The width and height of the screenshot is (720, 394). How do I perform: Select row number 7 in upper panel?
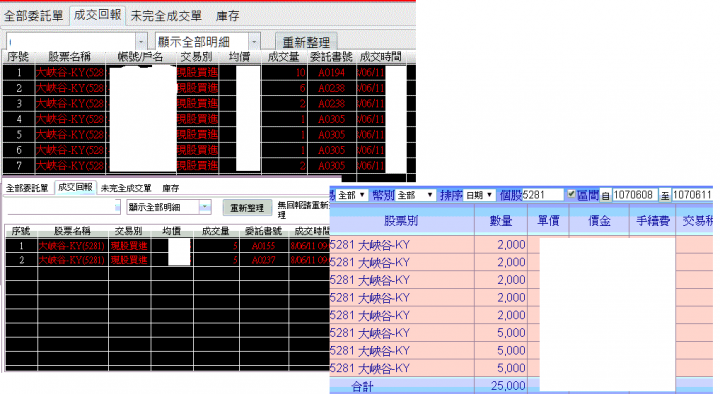[x=19, y=165]
